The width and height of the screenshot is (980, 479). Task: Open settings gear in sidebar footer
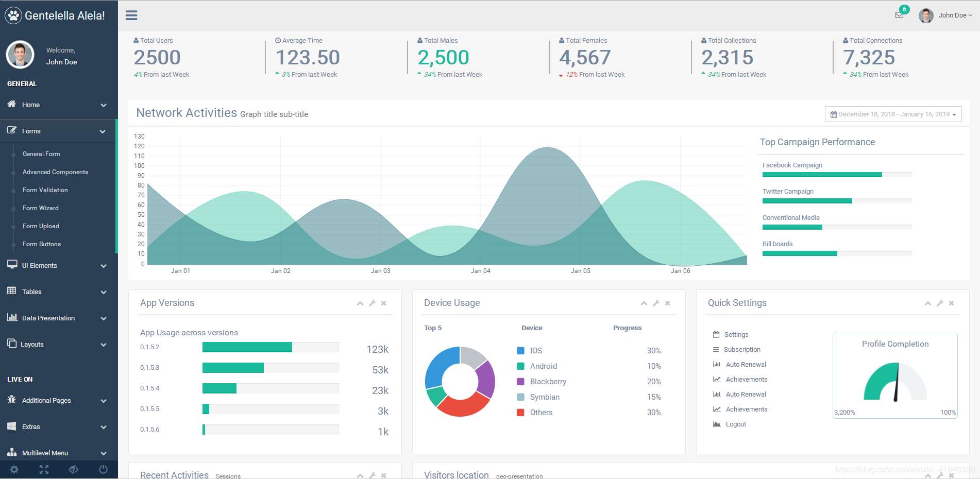(x=14, y=469)
